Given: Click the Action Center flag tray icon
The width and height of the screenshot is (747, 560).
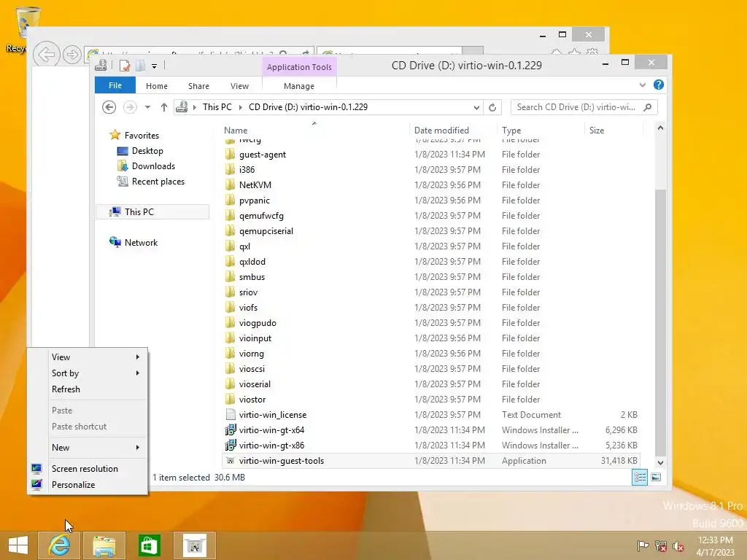Looking at the screenshot, I should pyautogui.click(x=643, y=545).
